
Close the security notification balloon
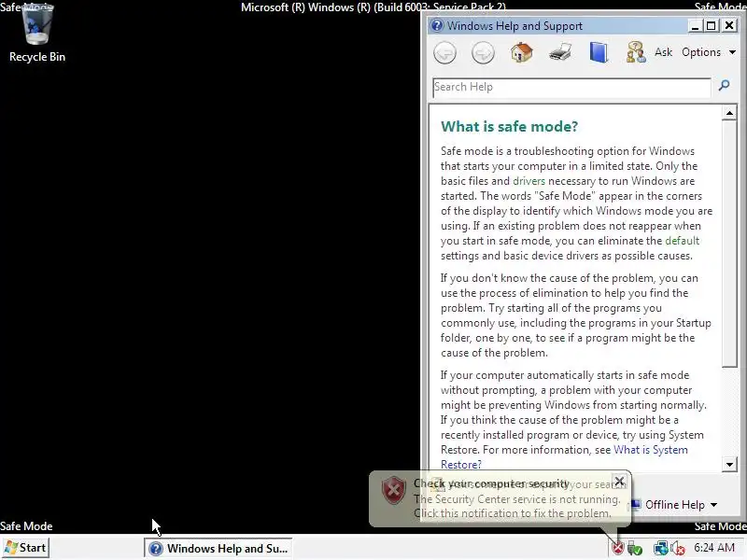point(619,482)
